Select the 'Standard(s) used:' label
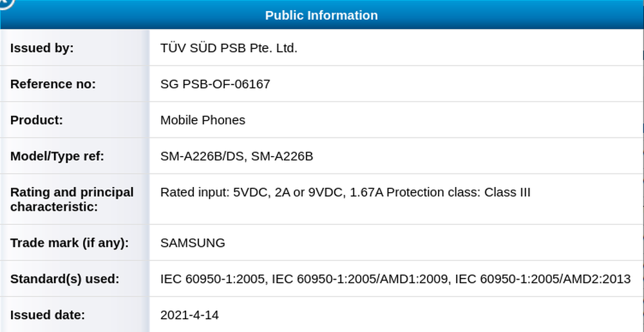The width and height of the screenshot is (644, 332). [x=65, y=279]
